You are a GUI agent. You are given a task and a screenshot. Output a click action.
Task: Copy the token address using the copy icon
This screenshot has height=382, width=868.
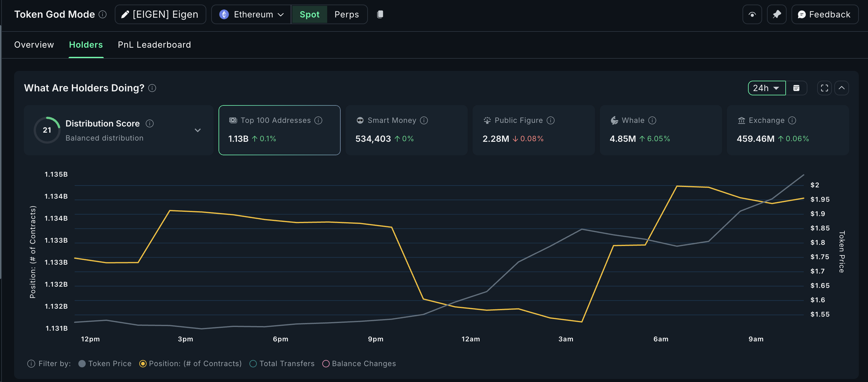click(x=380, y=14)
